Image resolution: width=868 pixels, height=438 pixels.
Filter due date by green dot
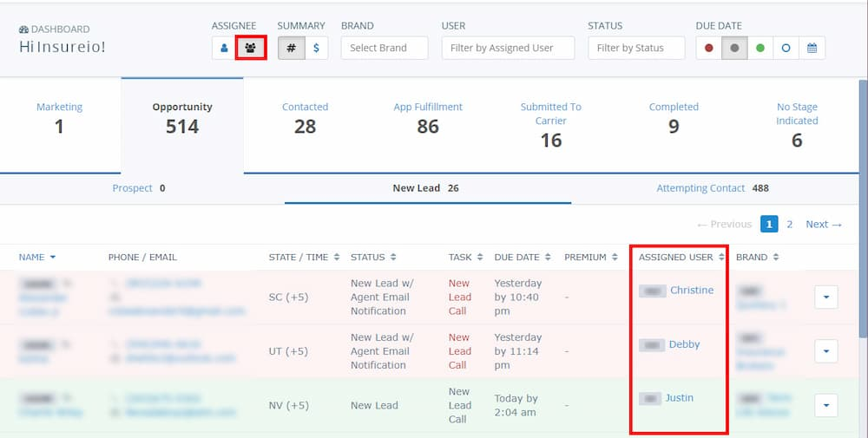(x=760, y=48)
